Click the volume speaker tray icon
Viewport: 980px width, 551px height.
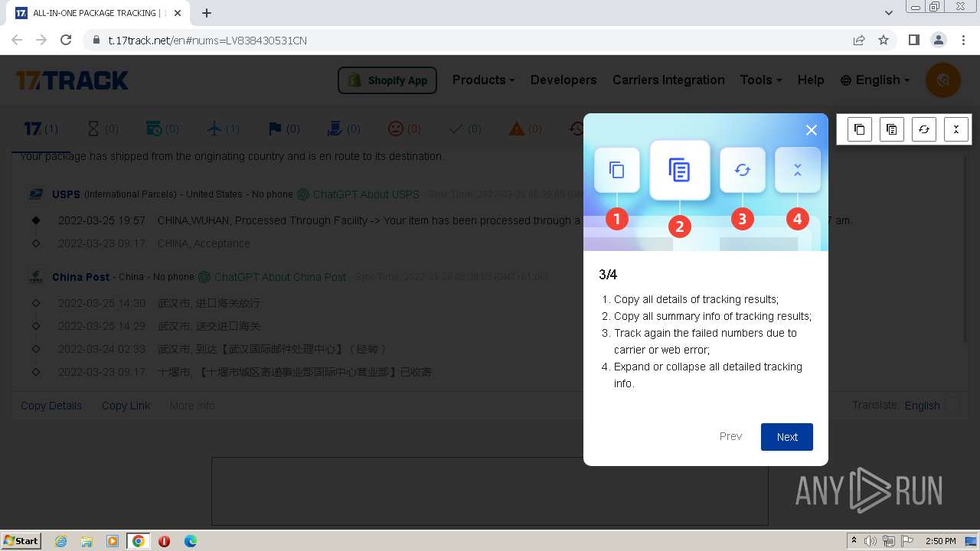click(x=871, y=541)
